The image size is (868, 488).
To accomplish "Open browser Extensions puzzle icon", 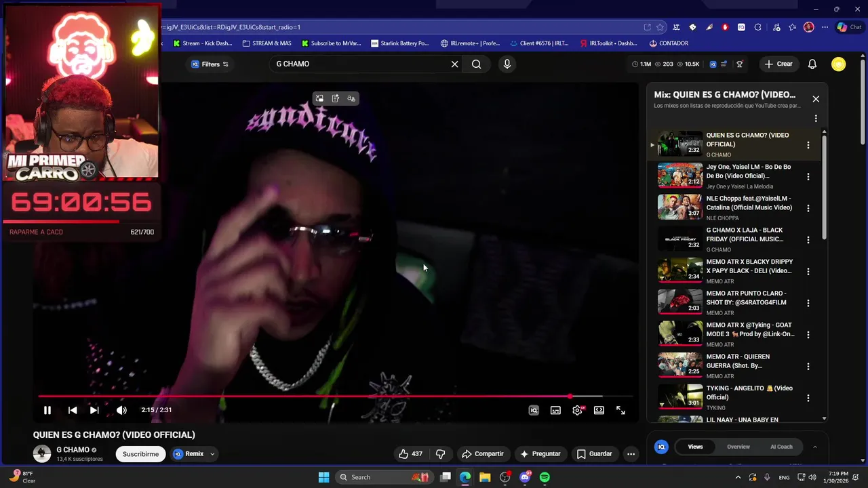I will [x=757, y=27].
